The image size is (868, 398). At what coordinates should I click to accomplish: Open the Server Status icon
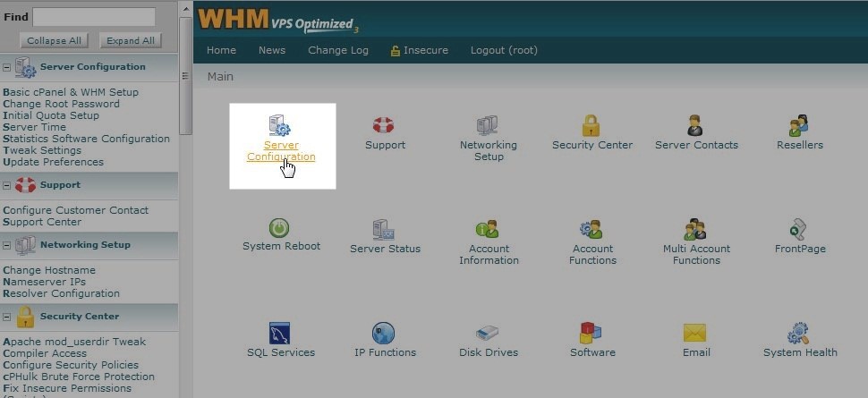click(x=383, y=229)
